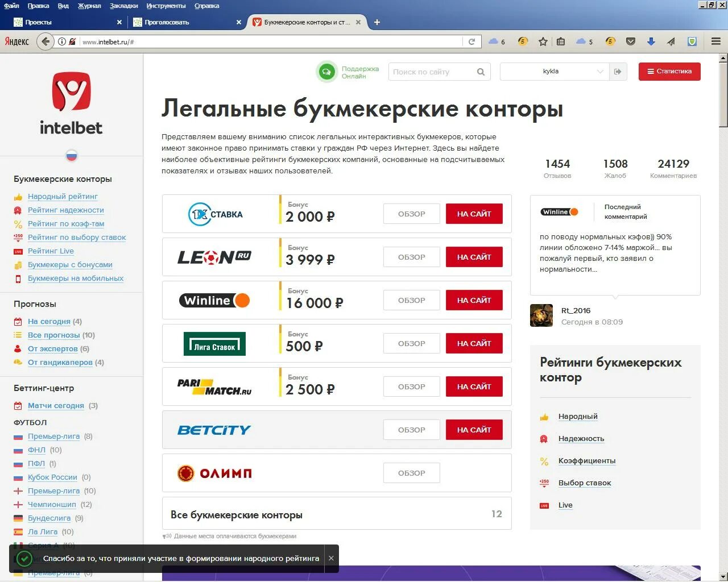Open the kykla user dropdown
Viewport: 728px width, 582px height.
click(x=555, y=72)
